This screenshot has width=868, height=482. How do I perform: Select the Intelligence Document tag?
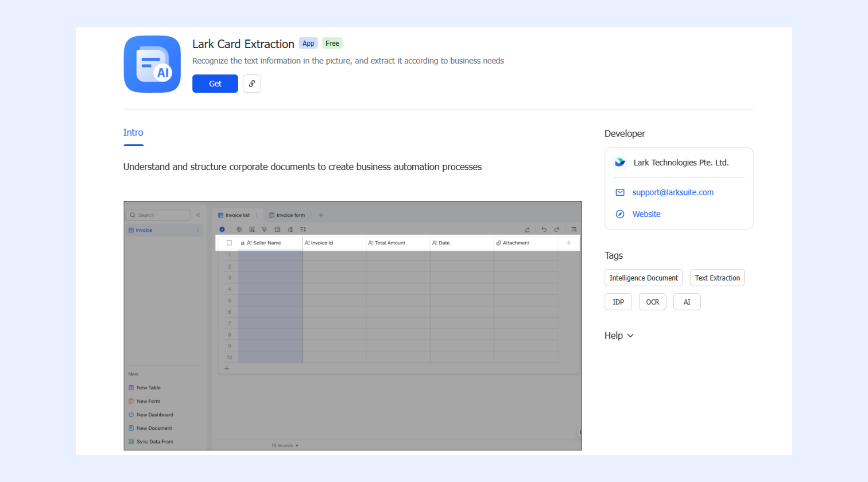pos(644,278)
